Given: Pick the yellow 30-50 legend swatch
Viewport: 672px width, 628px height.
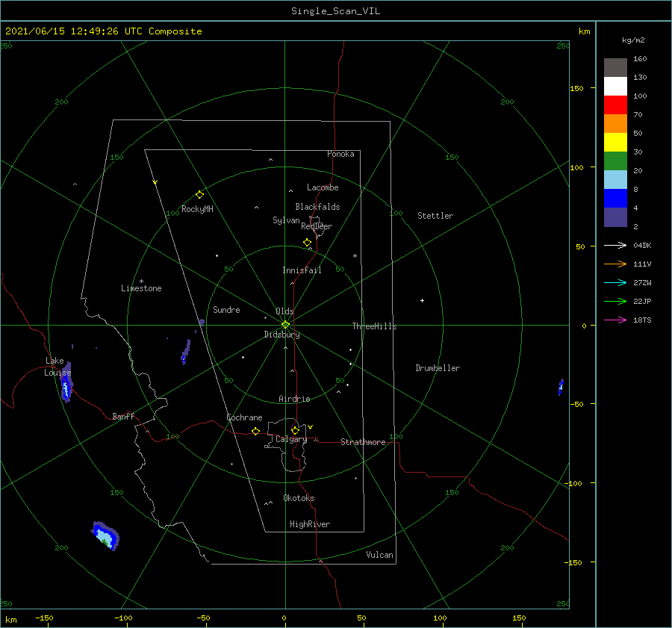Looking at the screenshot, I should [615, 143].
